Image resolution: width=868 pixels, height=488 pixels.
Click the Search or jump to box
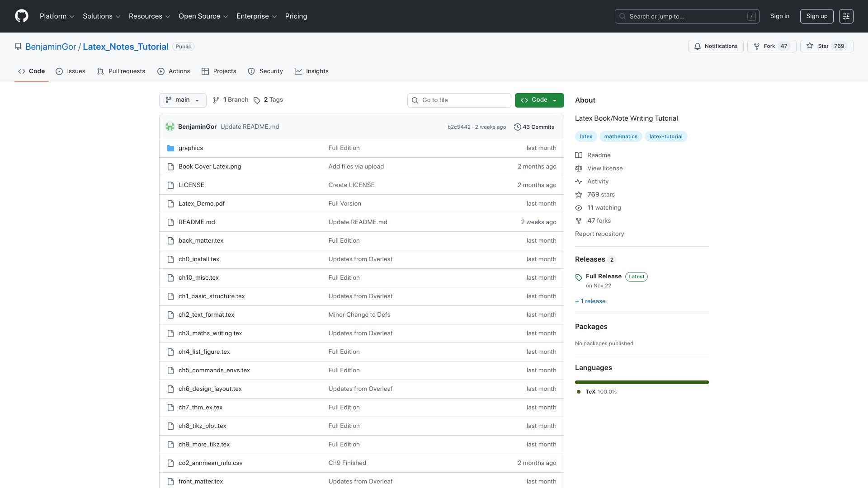(x=687, y=16)
